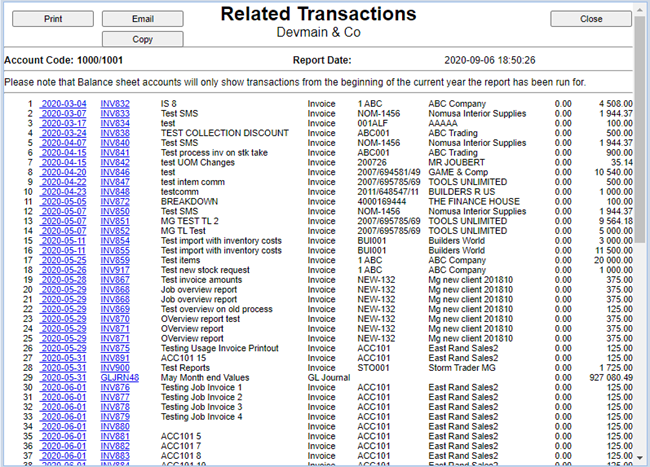Click the 2020-04-22 date link
Viewport: 650px width, 467px height.
(x=63, y=182)
